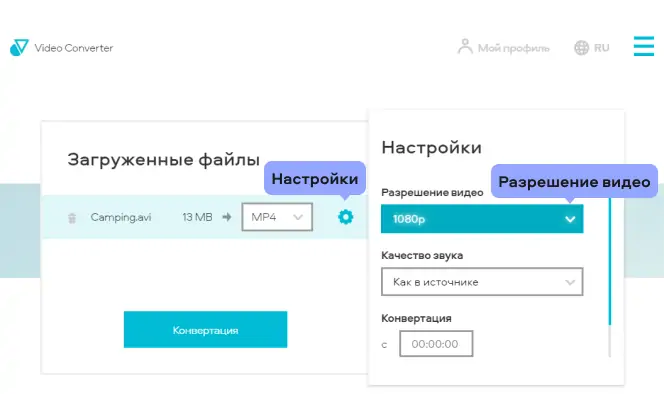Click the Загруженные файлы heading
Screen dimensions: 664x394
tap(163, 160)
